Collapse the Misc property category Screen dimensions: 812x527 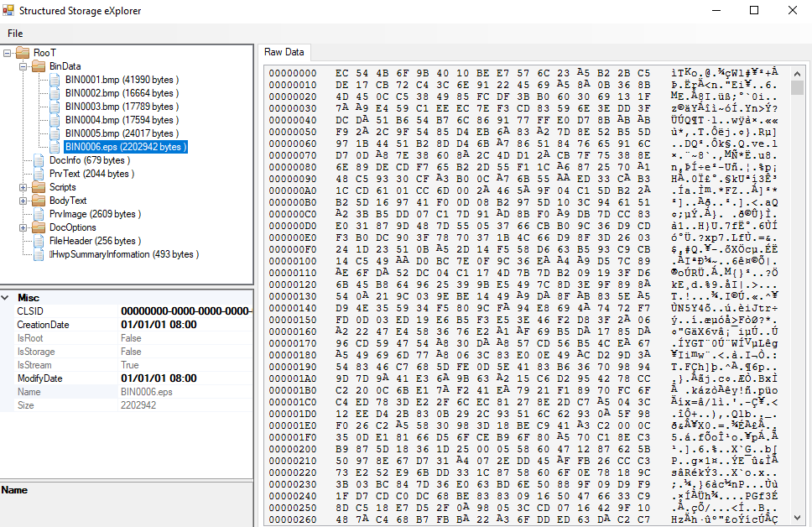5,297
